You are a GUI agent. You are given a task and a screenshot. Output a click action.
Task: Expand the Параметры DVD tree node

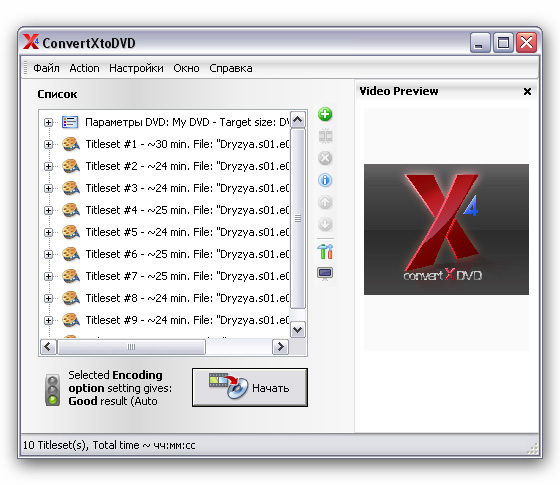[49, 122]
